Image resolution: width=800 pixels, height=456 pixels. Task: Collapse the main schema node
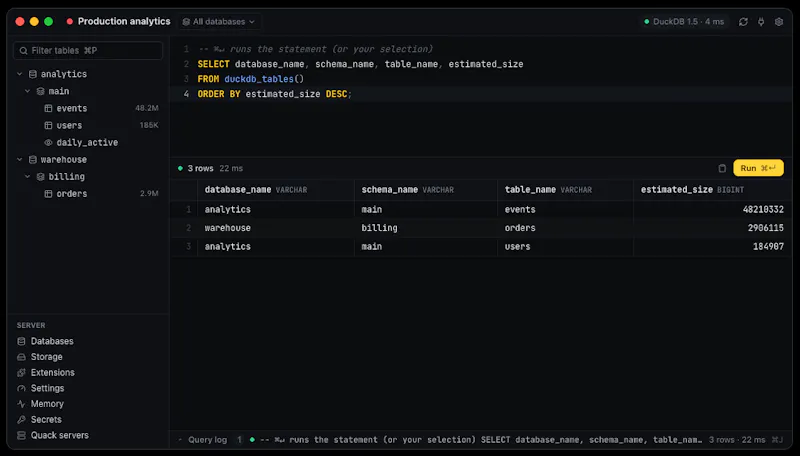28,91
